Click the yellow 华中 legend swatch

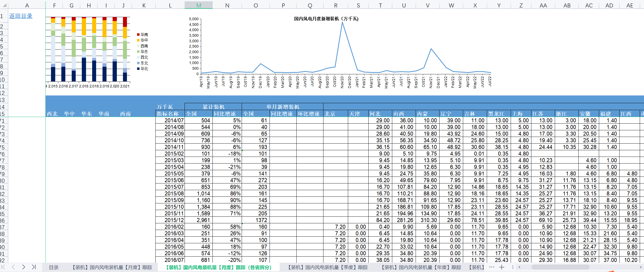(138, 40)
